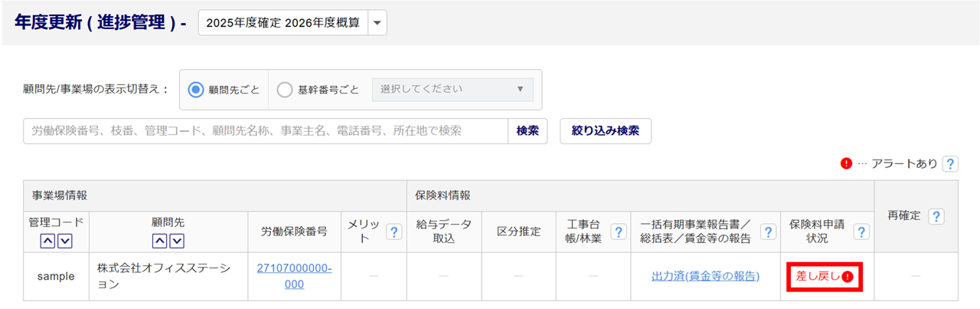Open 絞り込み検索 filter search
Viewport: 980px width, 309px height.
click(606, 131)
